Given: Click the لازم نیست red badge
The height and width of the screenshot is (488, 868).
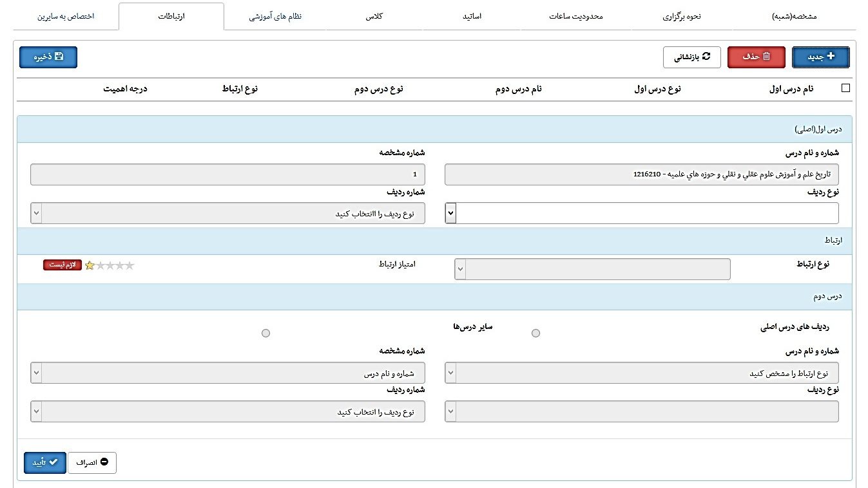Looking at the screenshot, I should (63, 265).
